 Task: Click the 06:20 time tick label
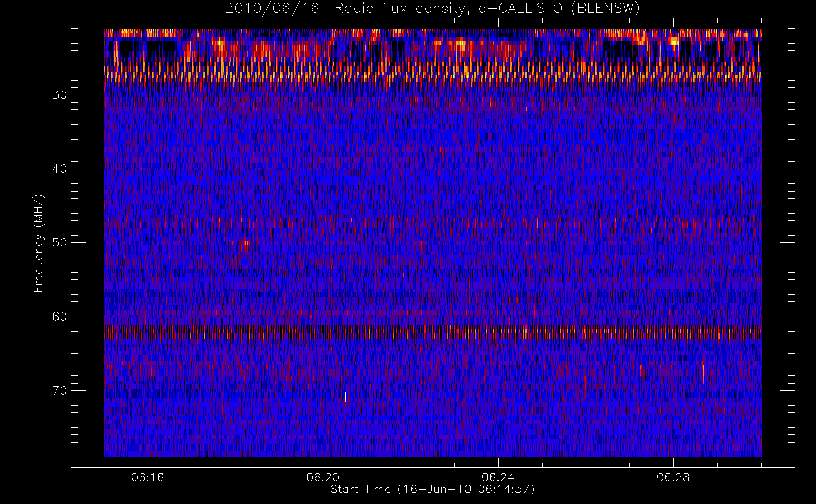pos(323,477)
